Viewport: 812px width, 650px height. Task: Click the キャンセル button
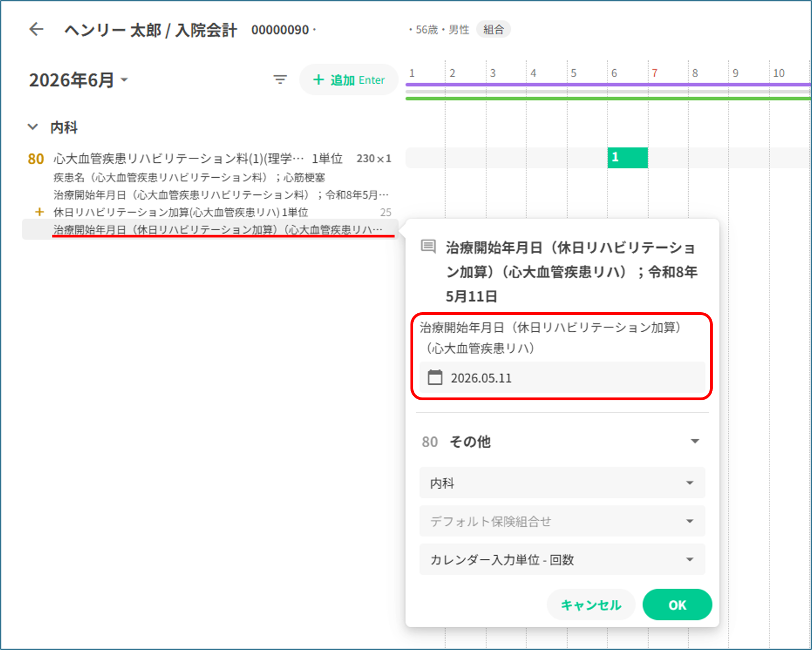click(x=591, y=605)
